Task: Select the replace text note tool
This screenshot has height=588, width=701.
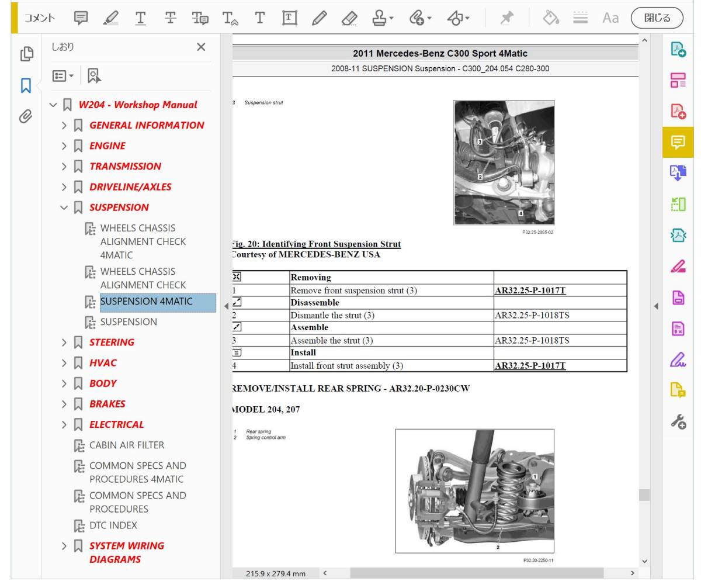Action: tap(200, 18)
